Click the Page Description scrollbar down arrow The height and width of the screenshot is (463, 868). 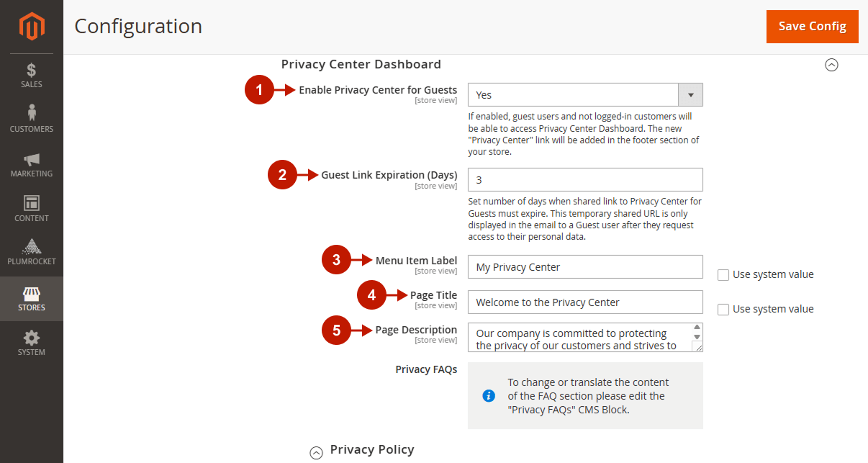697,336
